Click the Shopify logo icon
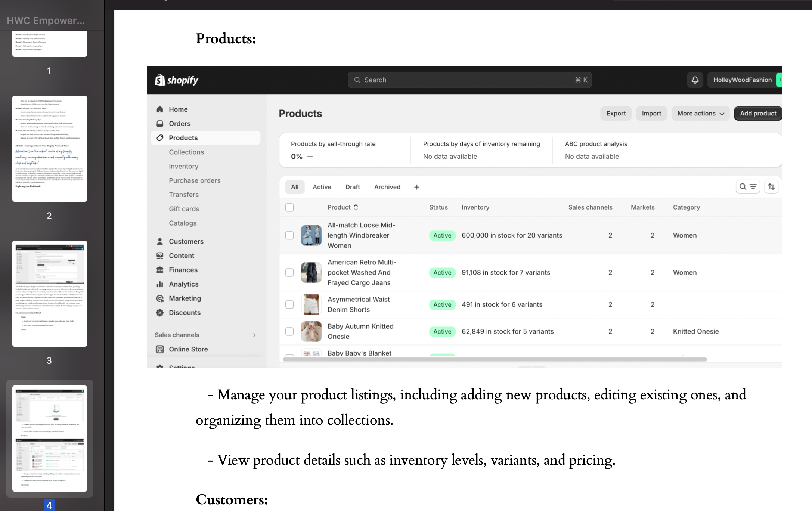This screenshot has width=812, height=511. tap(160, 80)
